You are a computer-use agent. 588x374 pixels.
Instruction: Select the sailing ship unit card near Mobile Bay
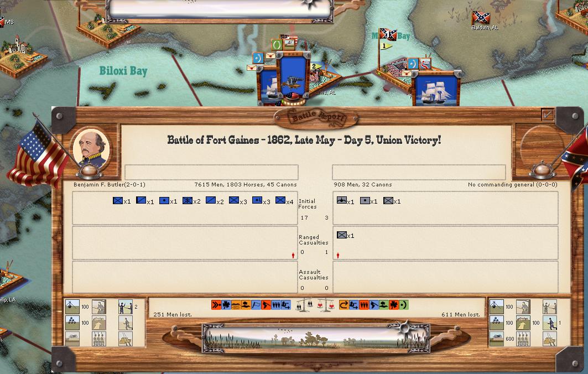[x=436, y=89]
